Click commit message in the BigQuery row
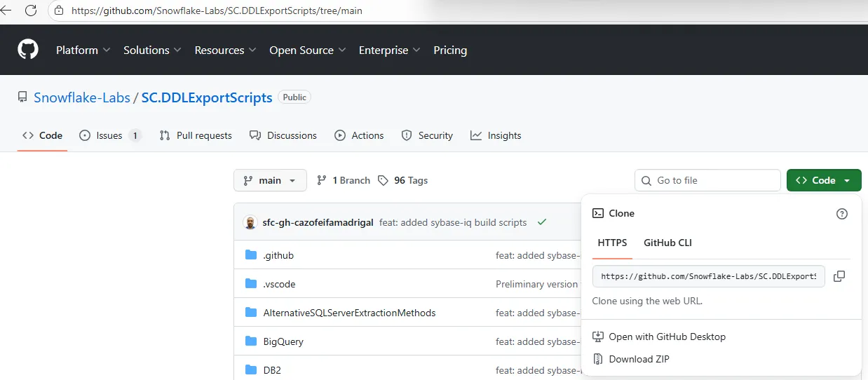This screenshot has height=380, width=868. coord(538,341)
